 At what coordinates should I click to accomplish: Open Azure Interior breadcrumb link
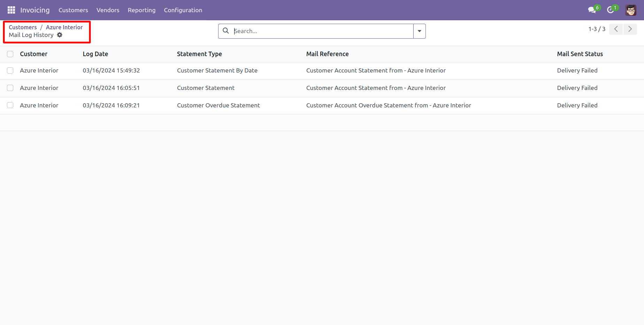pos(64,27)
